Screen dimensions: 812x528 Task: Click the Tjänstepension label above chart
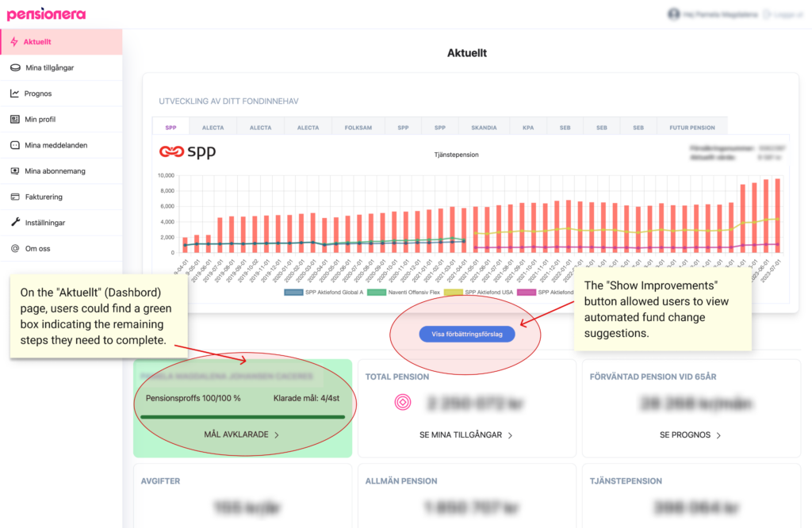pos(456,155)
